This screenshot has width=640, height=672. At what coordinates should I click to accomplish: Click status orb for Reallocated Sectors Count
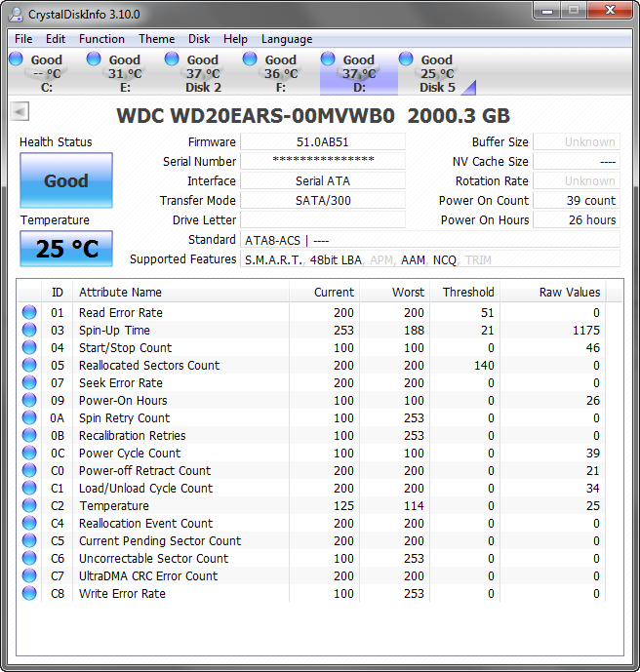[29, 365]
